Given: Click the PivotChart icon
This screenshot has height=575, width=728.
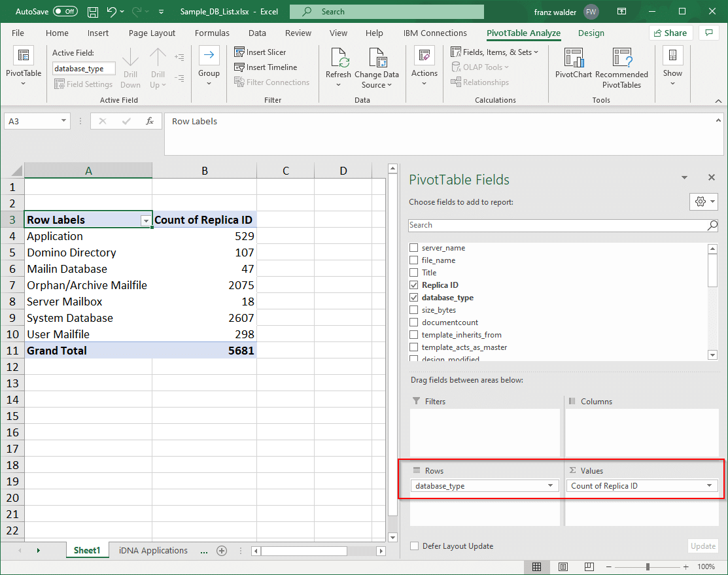Looking at the screenshot, I should 573,60.
